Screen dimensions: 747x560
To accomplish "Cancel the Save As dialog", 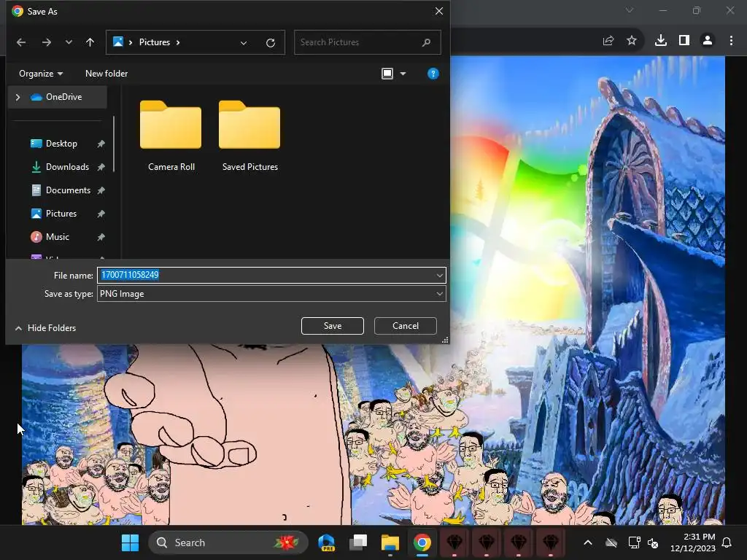I will point(406,326).
